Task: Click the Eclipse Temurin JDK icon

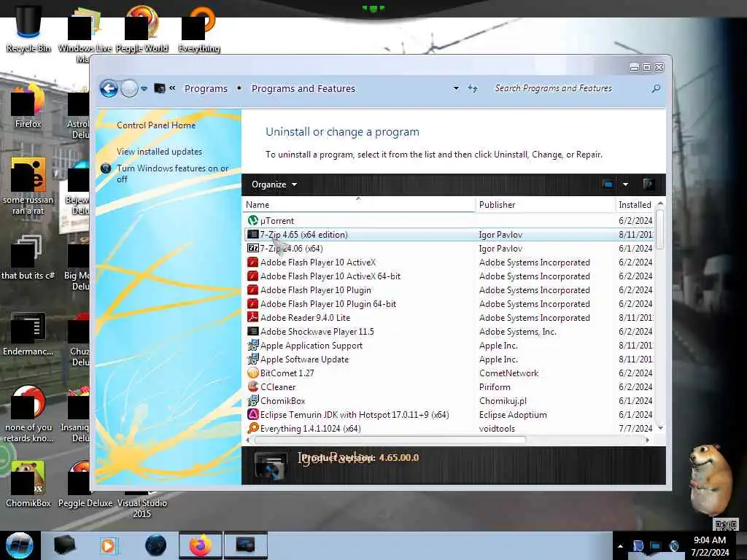Action: [253, 414]
